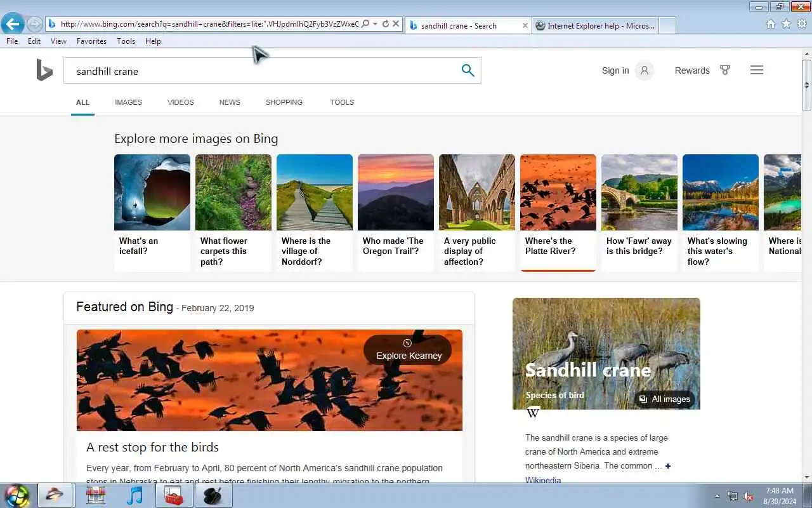Switch to the NEWS tab
The width and height of the screenshot is (812, 508).
(x=230, y=102)
